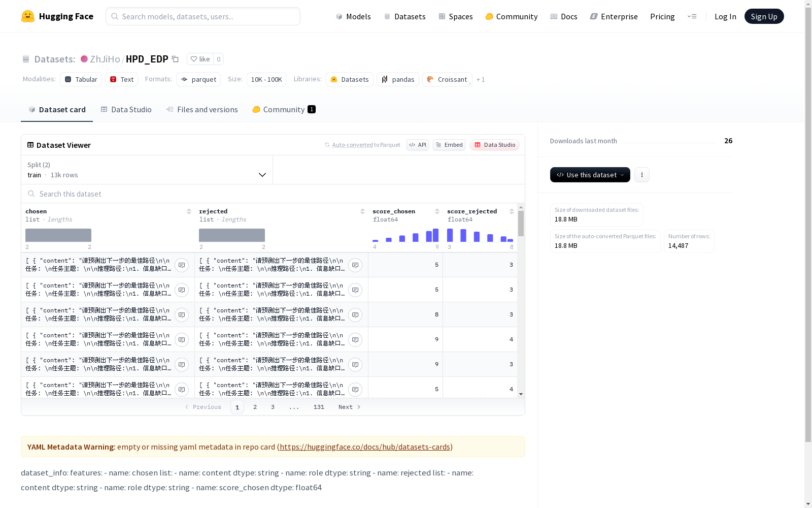
Task: Sort by the score_rejected column
Action: point(512,211)
